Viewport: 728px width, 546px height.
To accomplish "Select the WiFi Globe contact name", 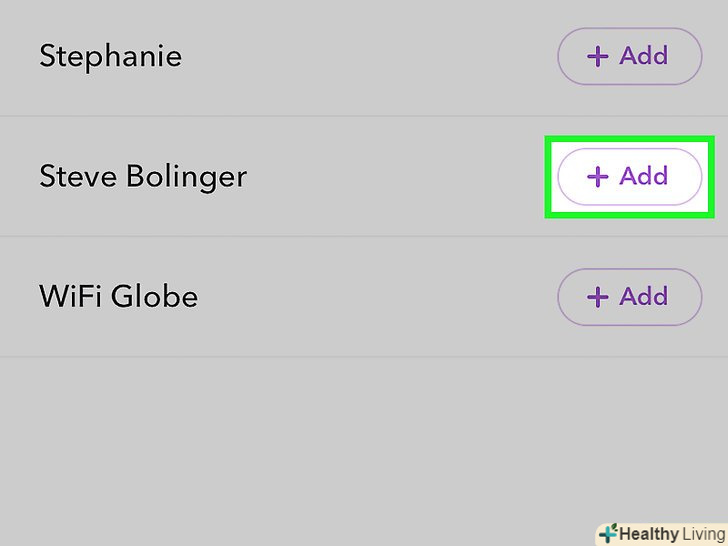I will click(118, 297).
